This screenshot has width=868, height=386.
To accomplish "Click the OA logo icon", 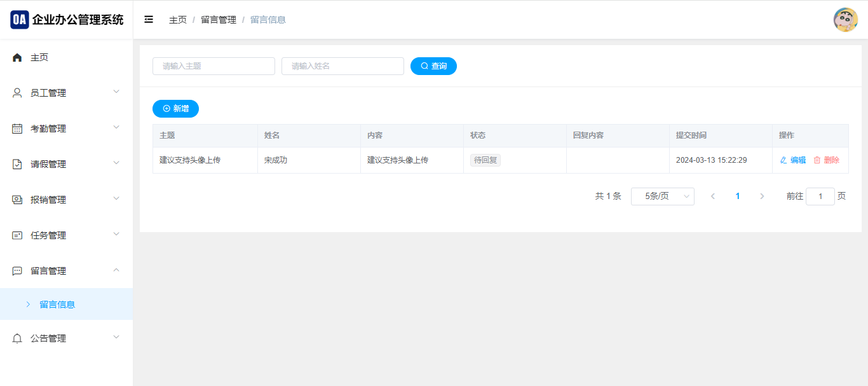I will pyautogui.click(x=20, y=20).
